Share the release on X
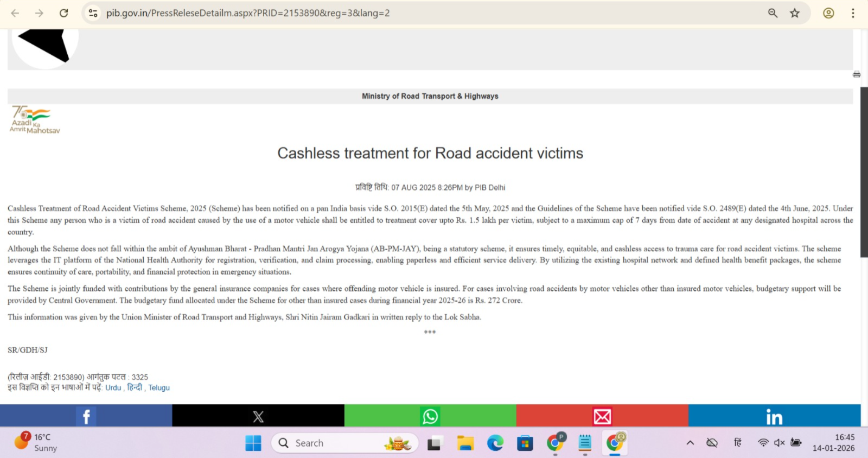Screen dimensions: 868x458 point(258,416)
